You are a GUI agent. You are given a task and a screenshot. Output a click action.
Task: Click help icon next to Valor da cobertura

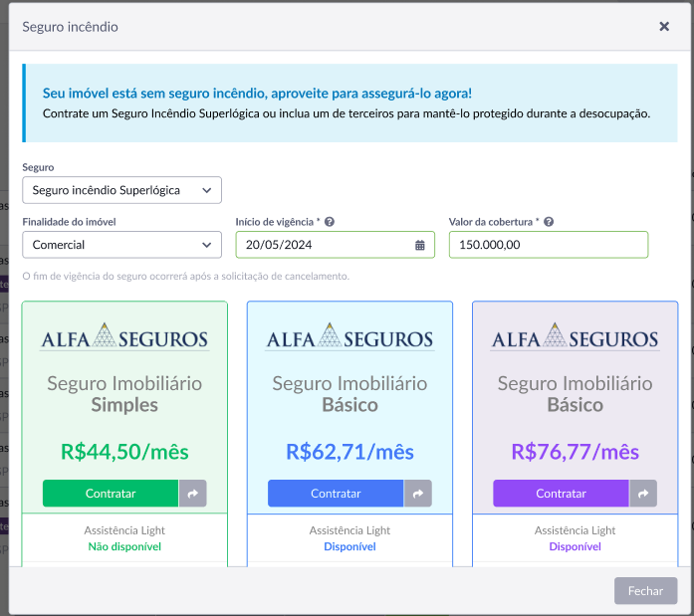[x=549, y=222]
